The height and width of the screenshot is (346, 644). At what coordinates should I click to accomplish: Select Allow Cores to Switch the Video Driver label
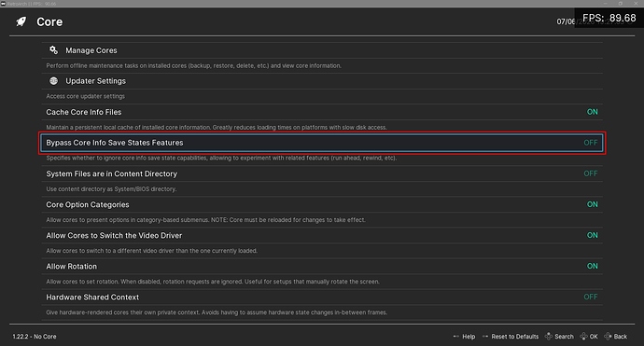tap(114, 236)
